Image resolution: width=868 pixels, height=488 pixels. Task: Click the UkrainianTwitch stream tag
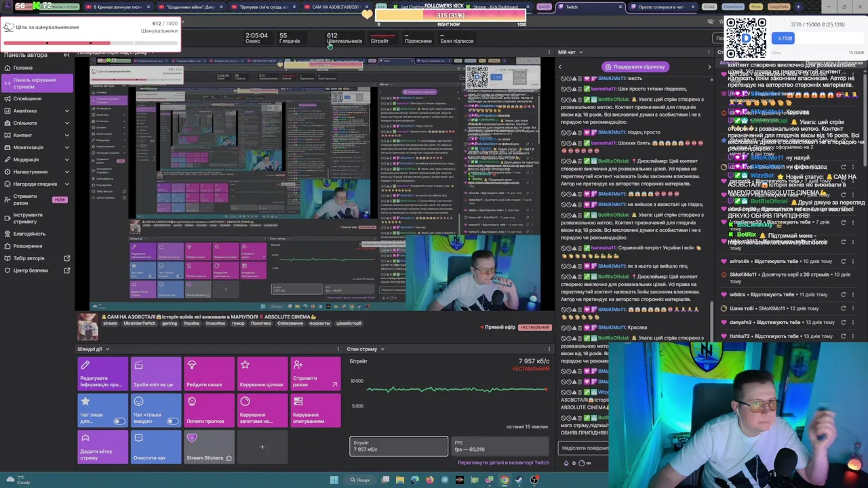point(138,323)
